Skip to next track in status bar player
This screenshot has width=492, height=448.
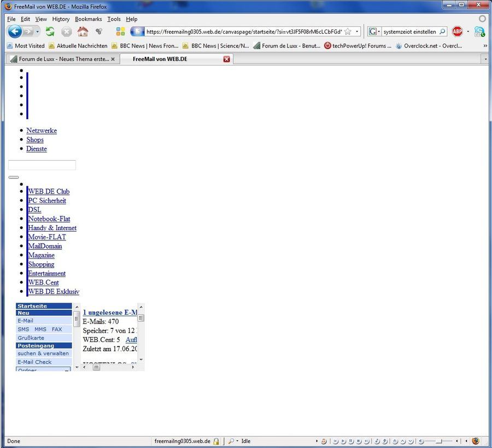(x=366, y=441)
